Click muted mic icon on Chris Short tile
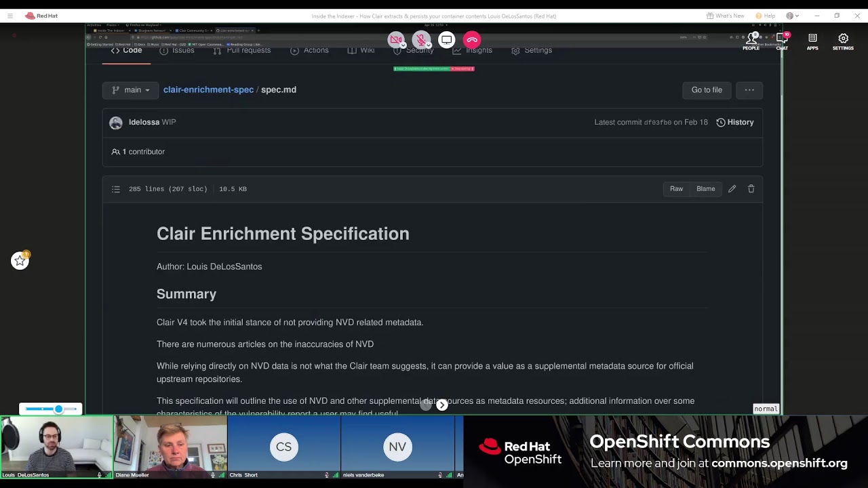Viewport: 868px width, 488px height. pos(326,475)
